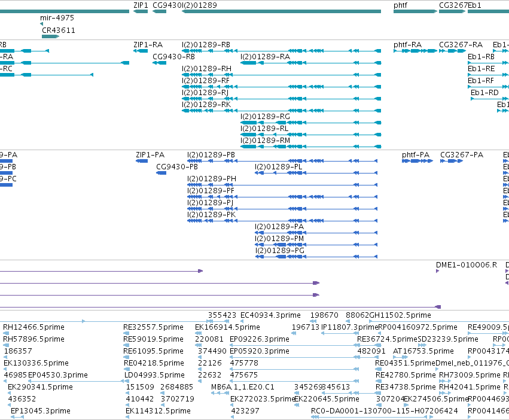Select EST RE59019.5prime
509x420 pixels.
pos(153,339)
